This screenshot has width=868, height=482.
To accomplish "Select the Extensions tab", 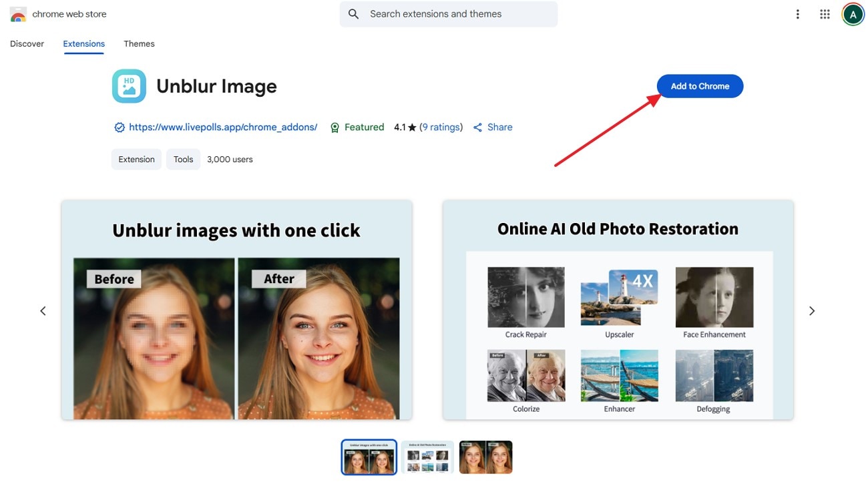I will click(84, 43).
